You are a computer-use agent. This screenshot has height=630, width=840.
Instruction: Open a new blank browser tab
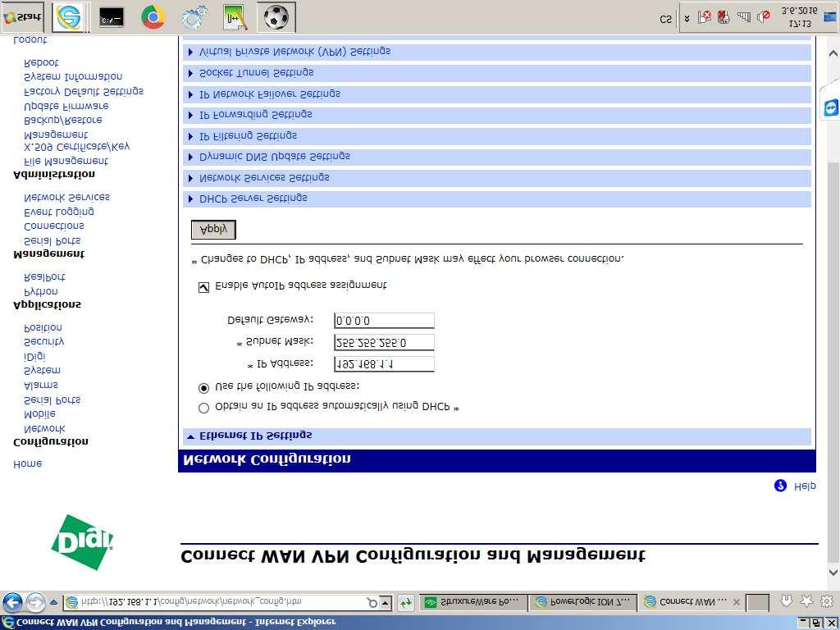757,603
